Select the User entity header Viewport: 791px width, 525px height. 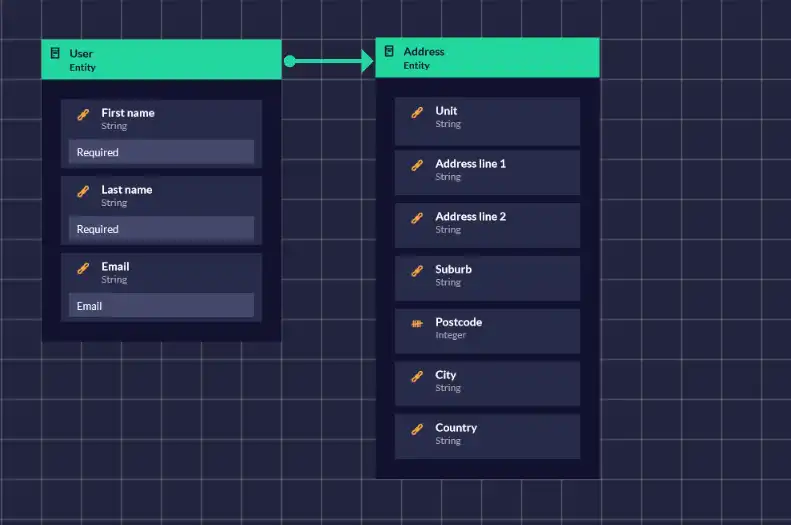pos(161,59)
